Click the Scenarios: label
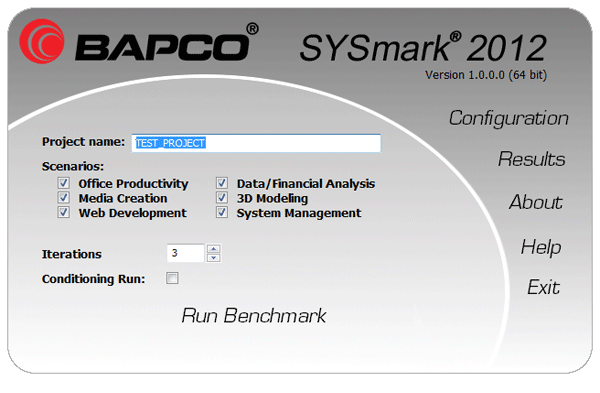Image resolution: width=600 pixels, height=393 pixels. (73, 166)
